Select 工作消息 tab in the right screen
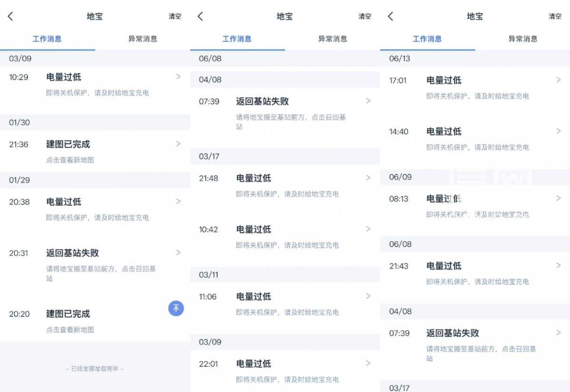The width and height of the screenshot is (570, 392). click(427, 39)
